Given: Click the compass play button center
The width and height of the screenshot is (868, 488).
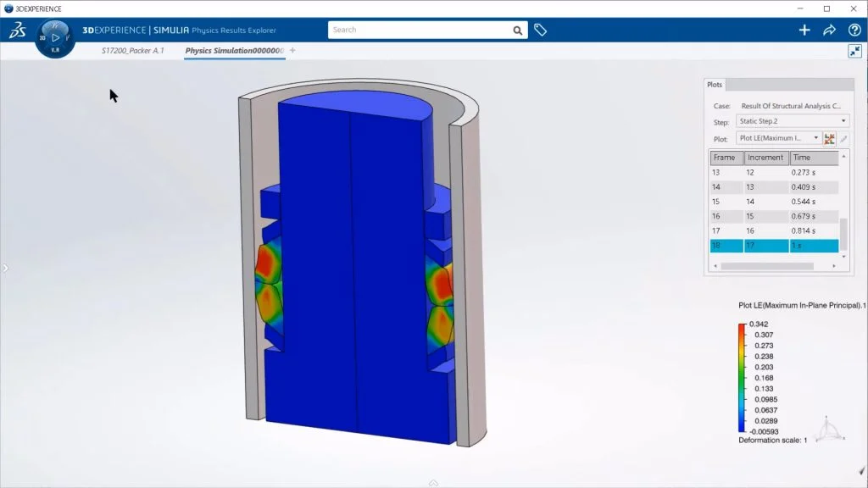Looking at the screenshot, I should pyautogui.click(x=55, y=37).
